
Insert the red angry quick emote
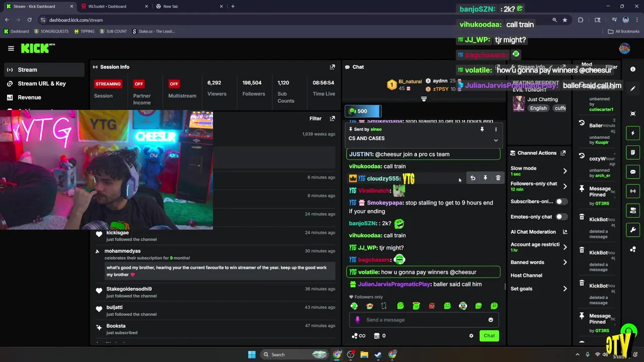pyautogui.click(x=432, y=306)
